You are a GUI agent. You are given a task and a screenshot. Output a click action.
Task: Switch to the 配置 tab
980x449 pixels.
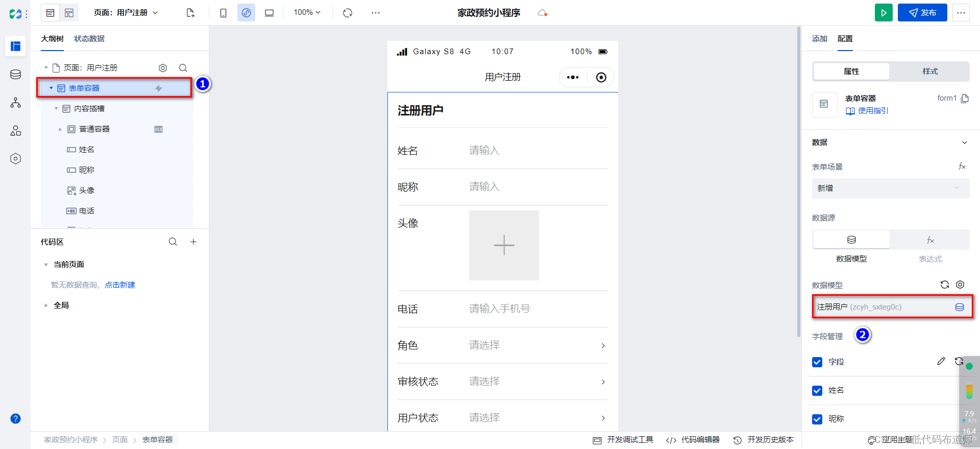845,39
